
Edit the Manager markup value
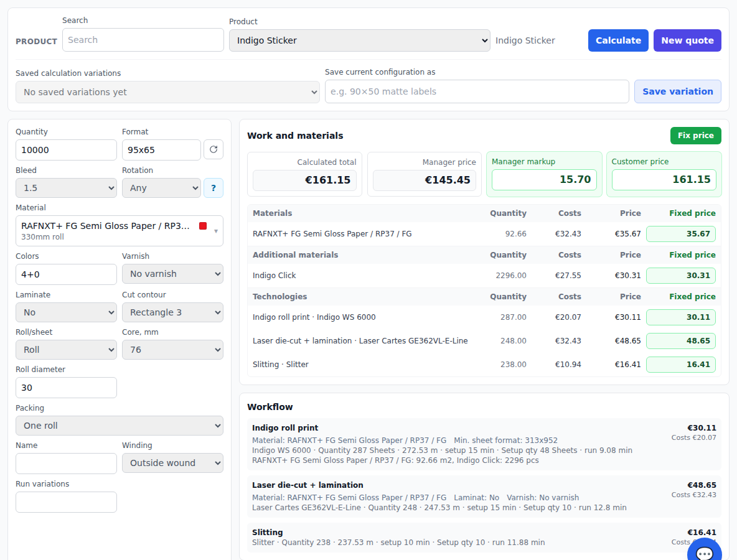click(x=544, y=179)
